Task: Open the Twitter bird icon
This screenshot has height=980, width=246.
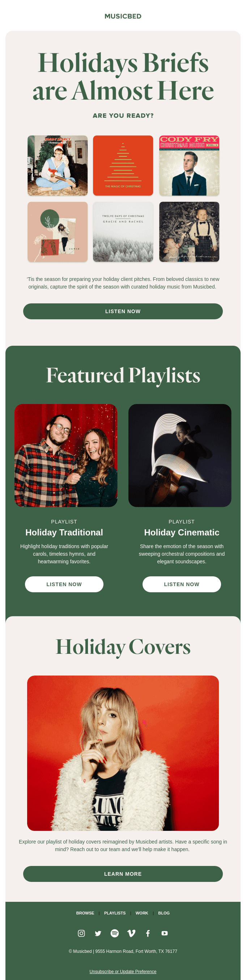Action: coord(98,933)
